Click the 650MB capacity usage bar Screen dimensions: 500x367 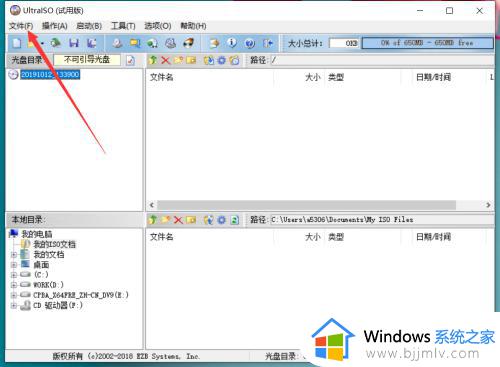[427, 43]
